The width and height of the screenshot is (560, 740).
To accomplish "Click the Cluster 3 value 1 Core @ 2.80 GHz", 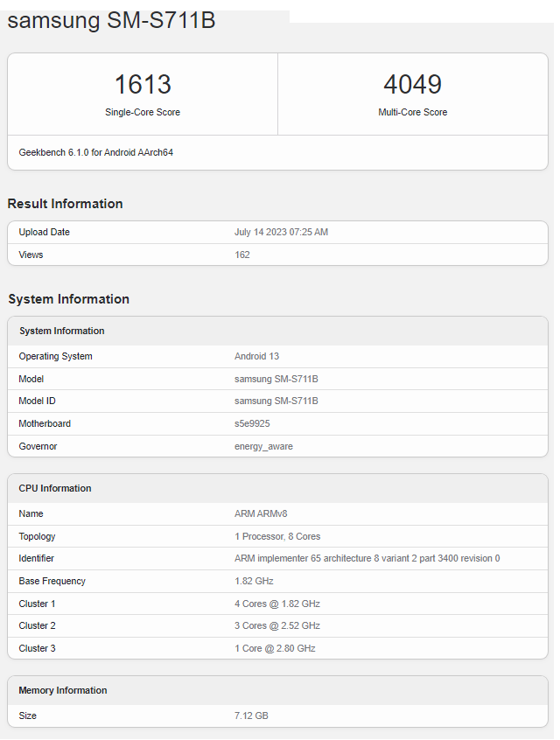I will [275, 648].
